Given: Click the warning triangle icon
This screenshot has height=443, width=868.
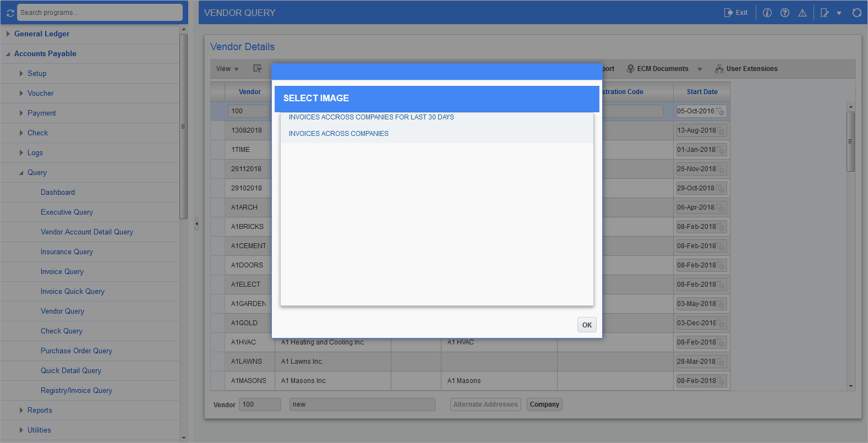Looking at the screenshot, I should coord(802,13).
